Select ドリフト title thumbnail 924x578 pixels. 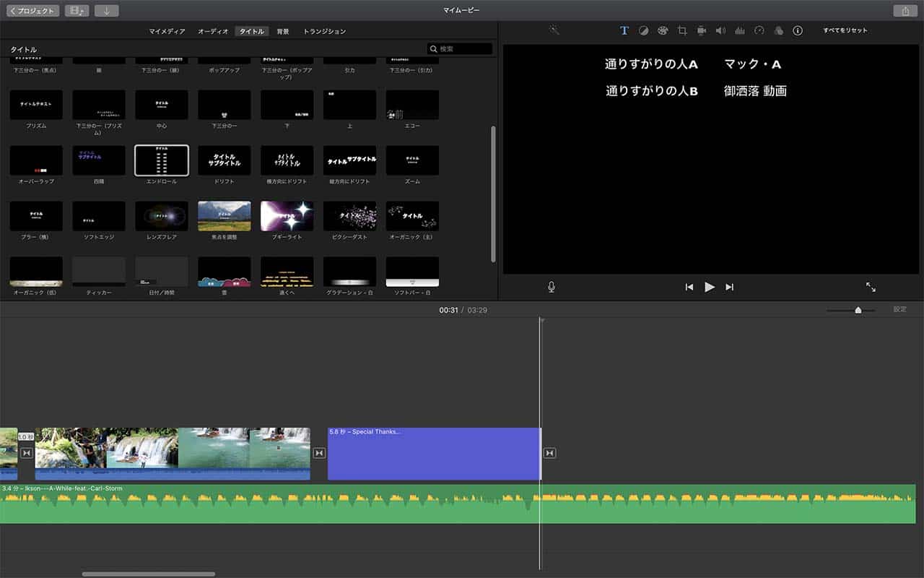click(x=225, y=160)
